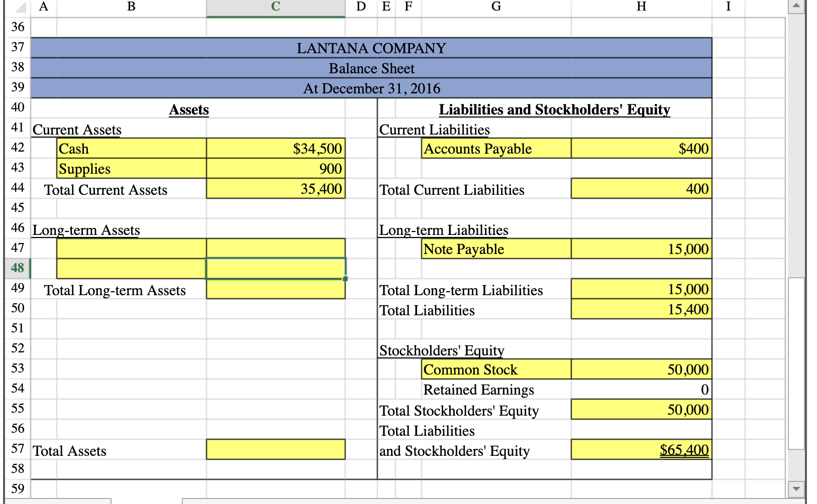Click the LANTANA COMPANY title banner
Viewport: 817px width, 504px height.
pyautogui.click(x=372, y=48)
